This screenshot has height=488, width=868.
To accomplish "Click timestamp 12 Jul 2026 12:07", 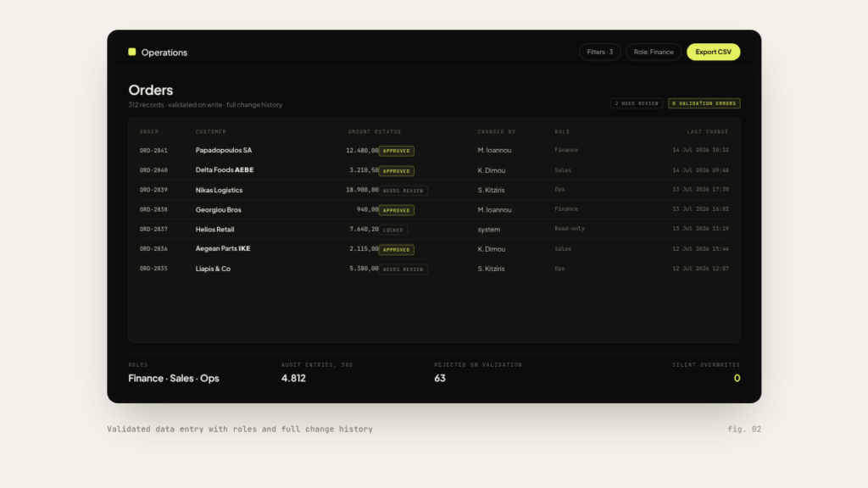I will click(x=701, y=269).
